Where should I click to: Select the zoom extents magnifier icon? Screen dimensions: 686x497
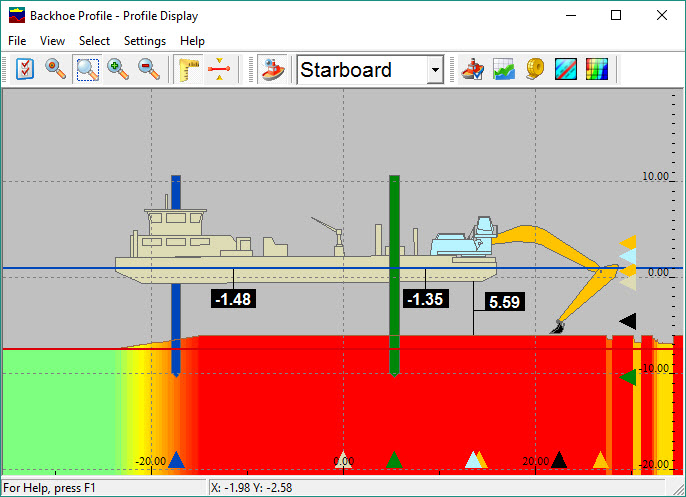(x=56, y=69)
